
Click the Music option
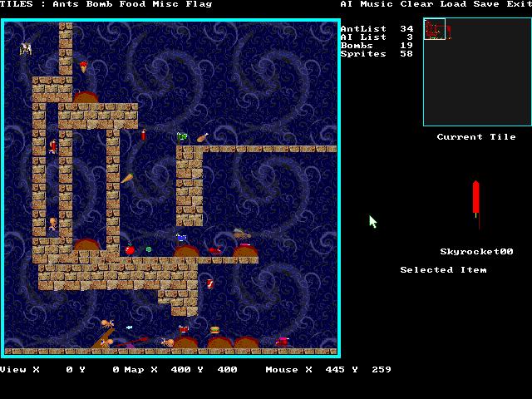[x=377, y=4]
